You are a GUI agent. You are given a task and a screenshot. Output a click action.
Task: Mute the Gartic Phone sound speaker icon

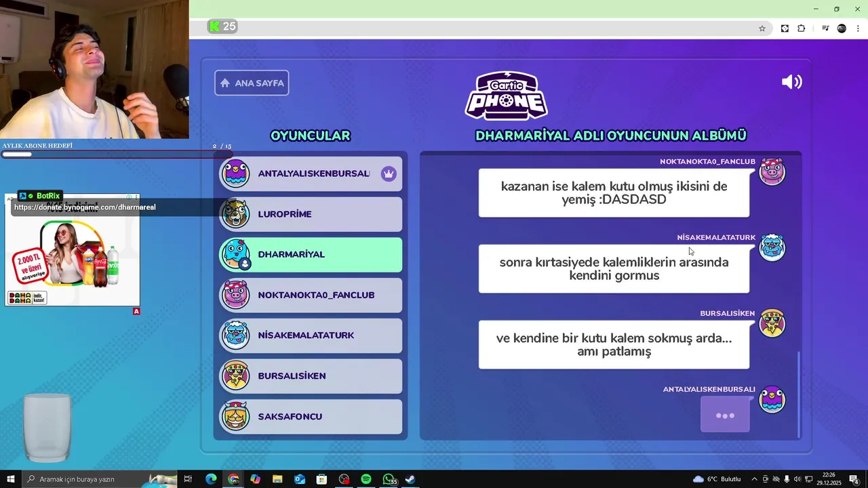791,82
